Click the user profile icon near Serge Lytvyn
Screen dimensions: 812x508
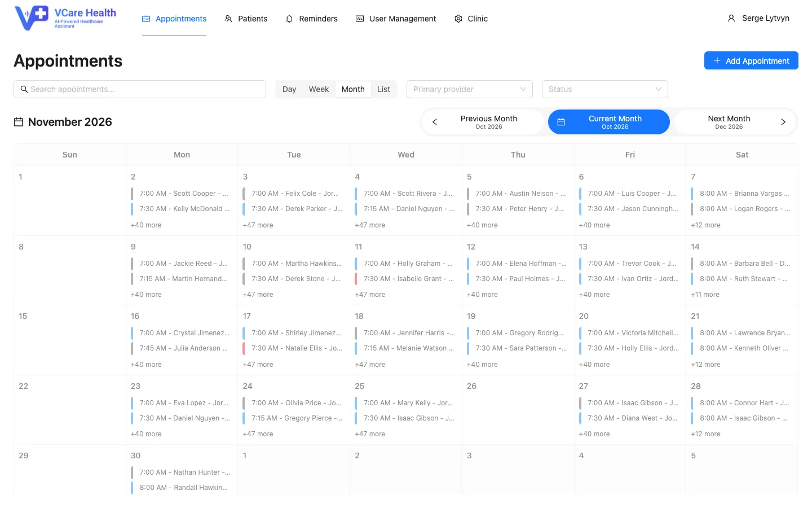pyautogui.click(x=731, y=18)
